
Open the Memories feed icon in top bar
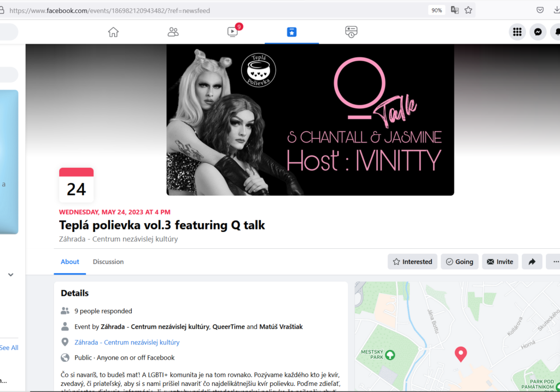[351, 32]
